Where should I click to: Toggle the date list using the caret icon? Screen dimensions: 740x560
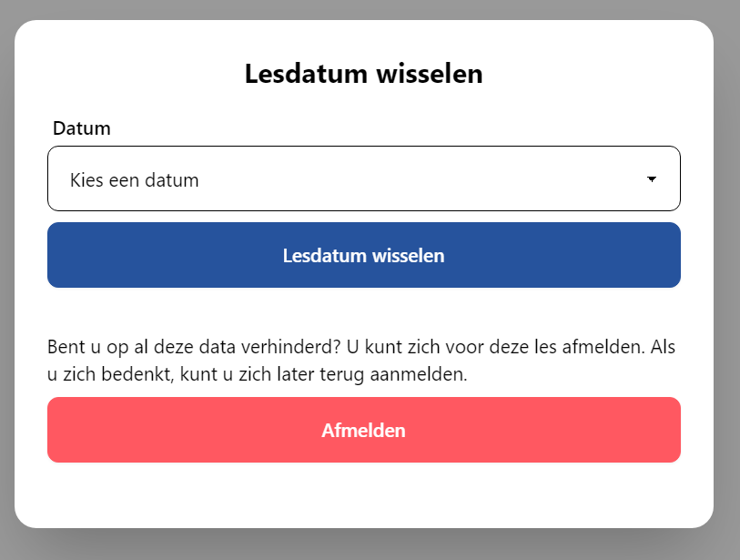click(652, 179)
